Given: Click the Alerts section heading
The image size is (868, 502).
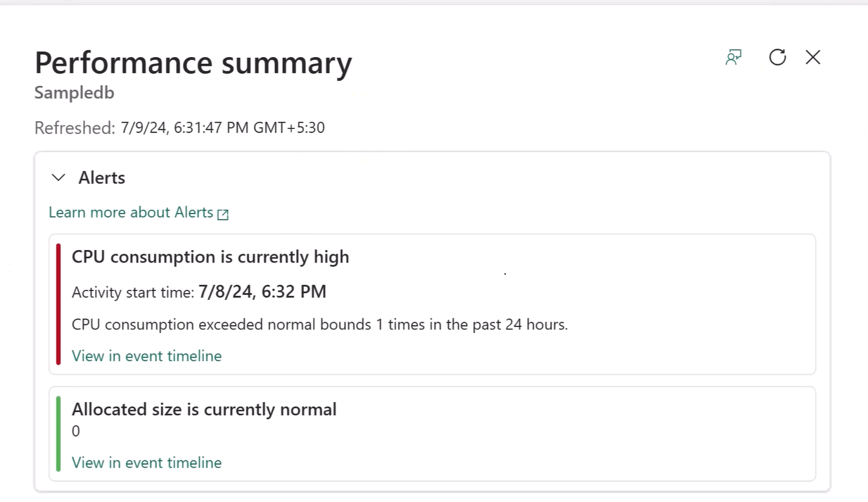Looking at the screenshot, I should point(102,177).
